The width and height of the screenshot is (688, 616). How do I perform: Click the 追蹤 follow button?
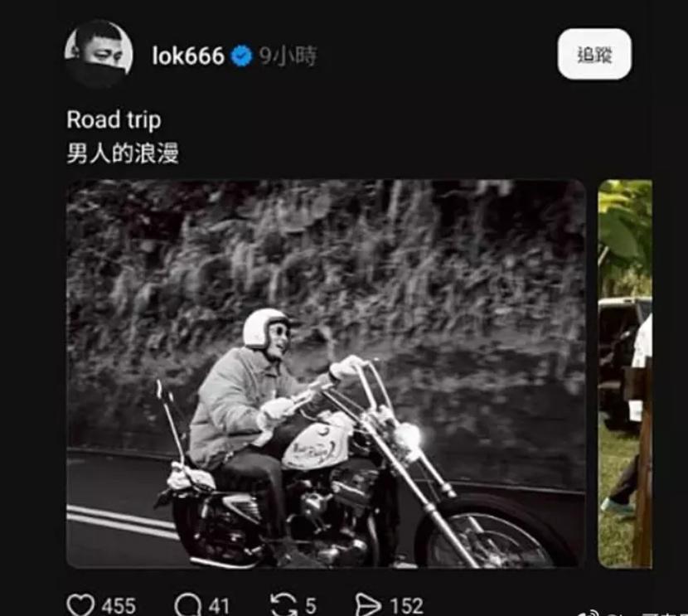point(594,55)
